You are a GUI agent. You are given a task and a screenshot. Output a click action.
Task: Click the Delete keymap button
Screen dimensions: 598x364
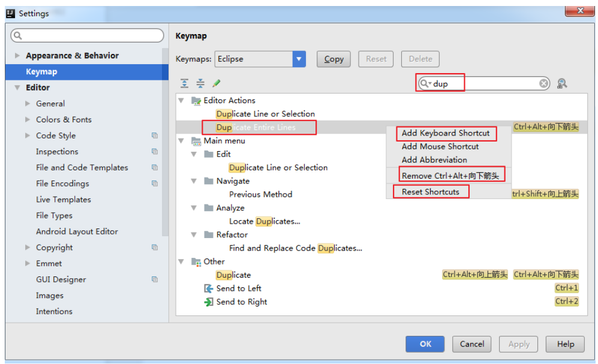tap(420, 59)
